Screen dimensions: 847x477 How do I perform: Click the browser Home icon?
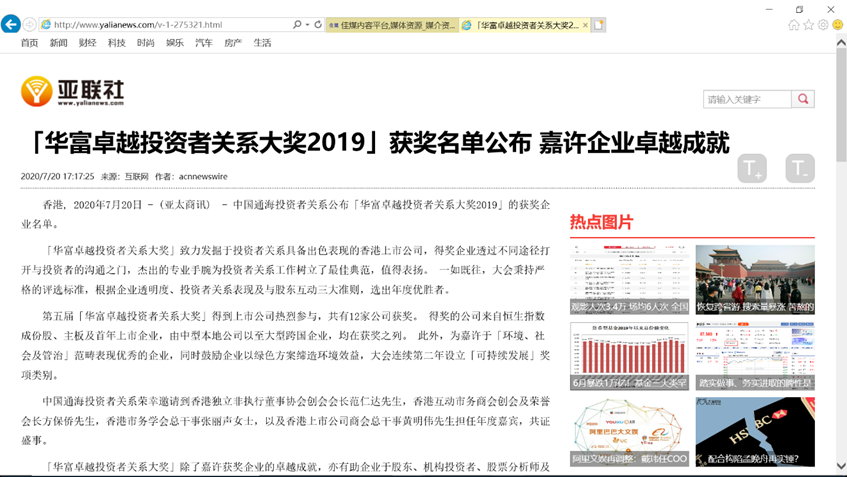tap(794, 25)
